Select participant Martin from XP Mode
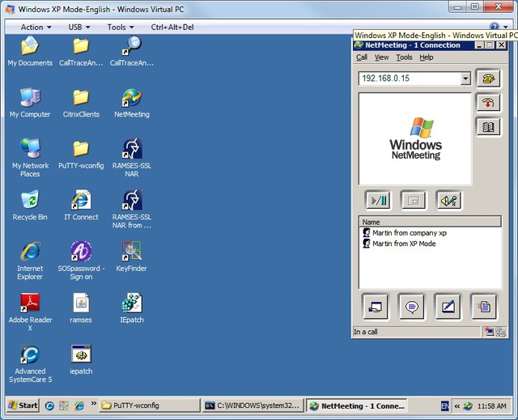Image resolution: width=518 pixels, height=420 pixels. click(x=399, y=244)
